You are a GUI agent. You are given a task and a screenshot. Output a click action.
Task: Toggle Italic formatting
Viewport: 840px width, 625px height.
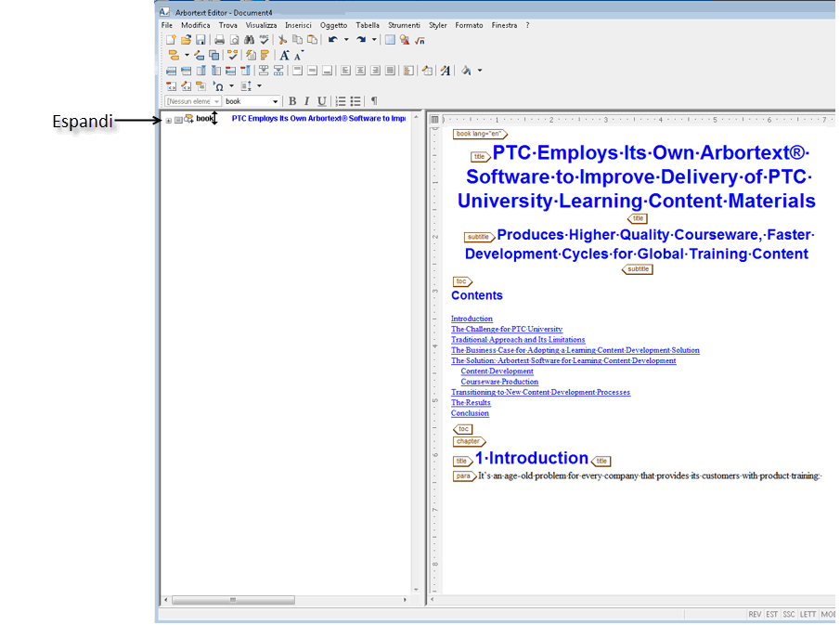point(307,101)
